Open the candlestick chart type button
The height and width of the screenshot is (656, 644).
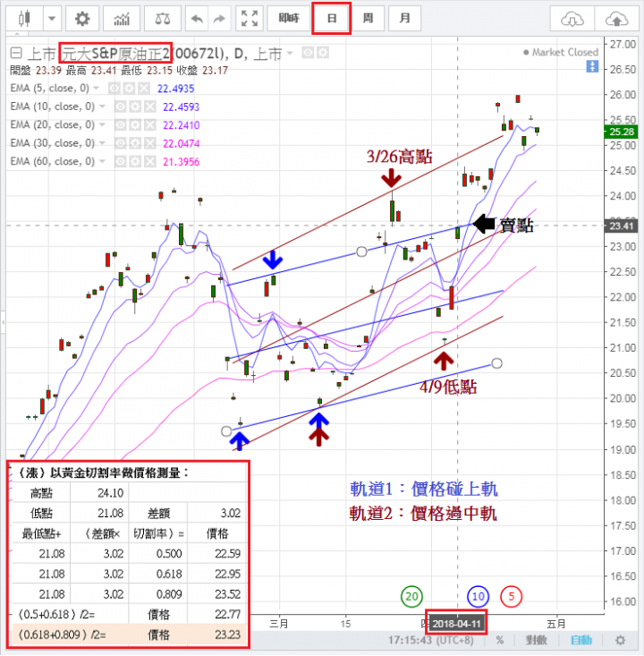[x=24, y=19]
